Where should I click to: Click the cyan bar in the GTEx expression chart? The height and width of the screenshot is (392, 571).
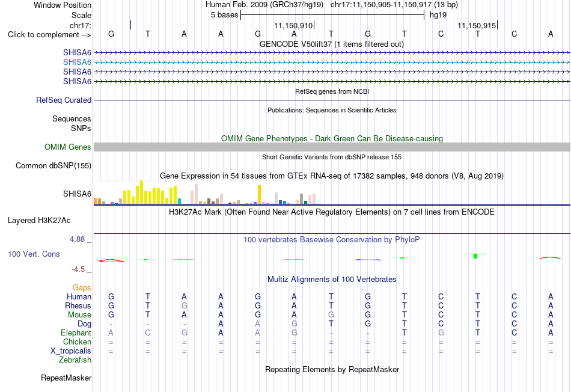tap(179, 201)
